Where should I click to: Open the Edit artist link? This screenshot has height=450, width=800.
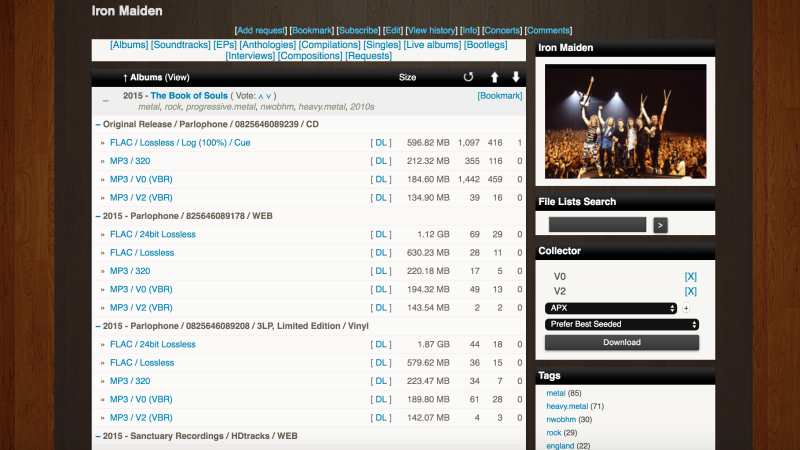393,31
